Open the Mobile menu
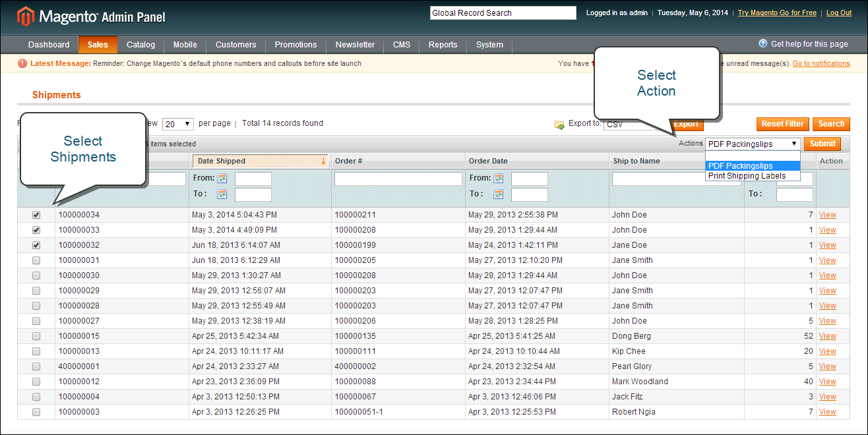This screenshot has width=868, height=435. coord(185,45)
